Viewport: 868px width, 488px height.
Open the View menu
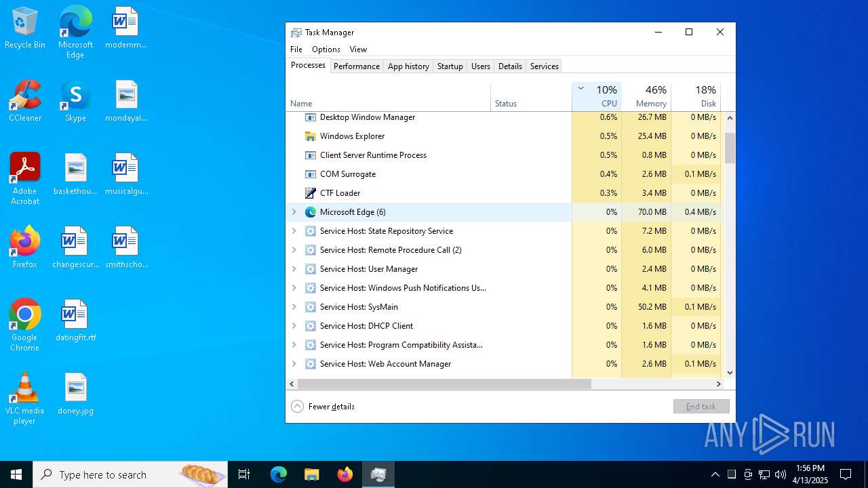tap(358, 49)
